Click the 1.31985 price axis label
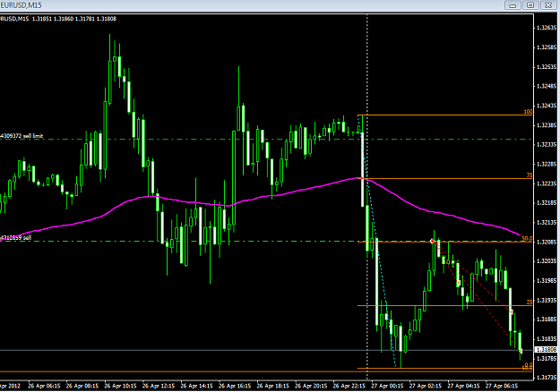The height and width of the screenshot is (392, 560). (547, 281)
